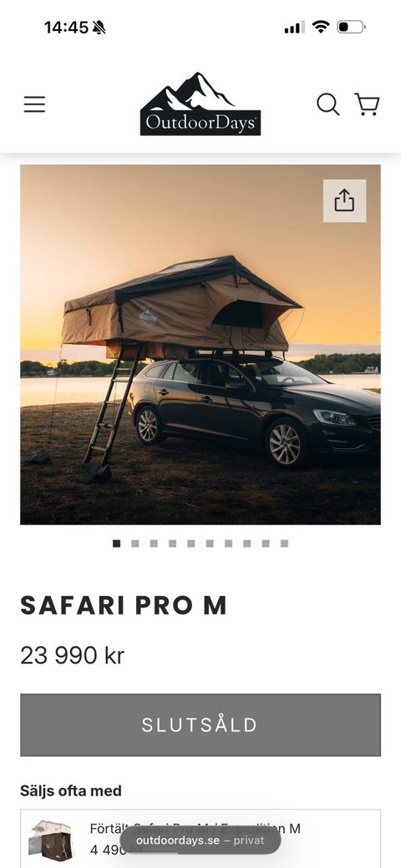Tap the Förtält annex thumbnail image
Screen dimensions: 401x868
[50, 840]
